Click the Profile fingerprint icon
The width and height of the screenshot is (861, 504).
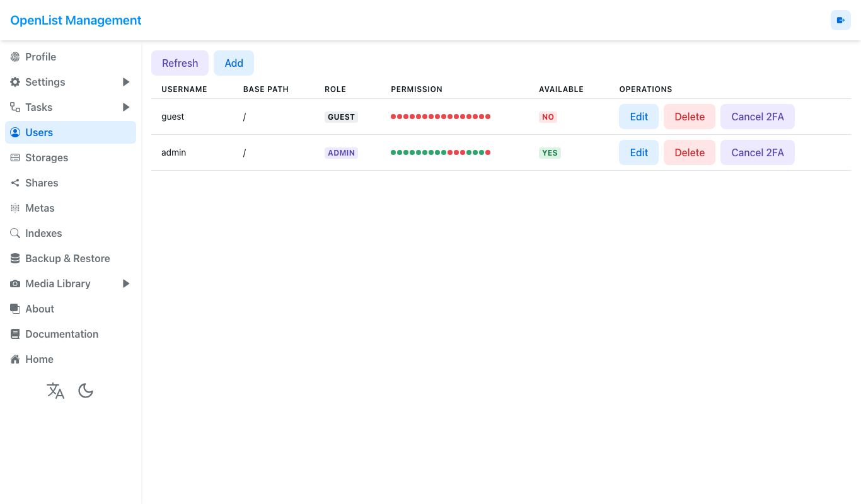[15, 57]
